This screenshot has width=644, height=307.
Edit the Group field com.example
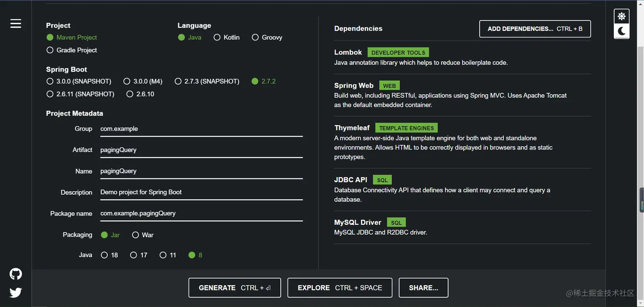coord(201,129)
